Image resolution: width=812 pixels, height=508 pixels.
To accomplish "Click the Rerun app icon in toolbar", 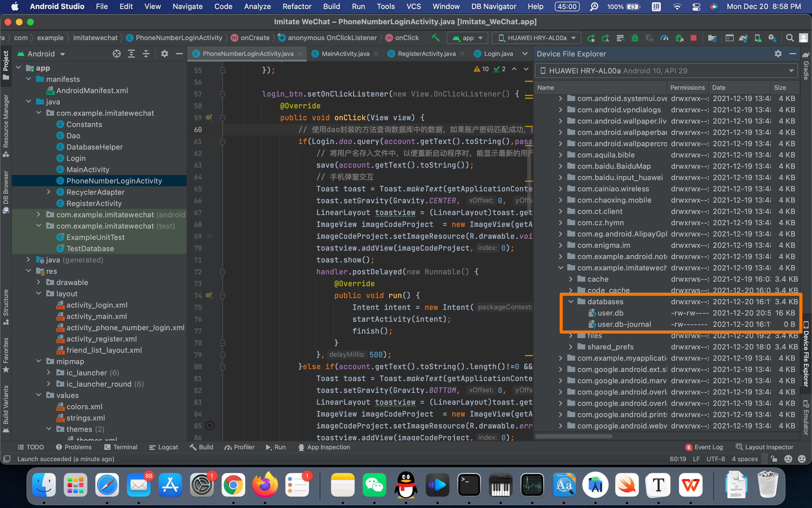I will pyautogui.click(x=591, y=38).
